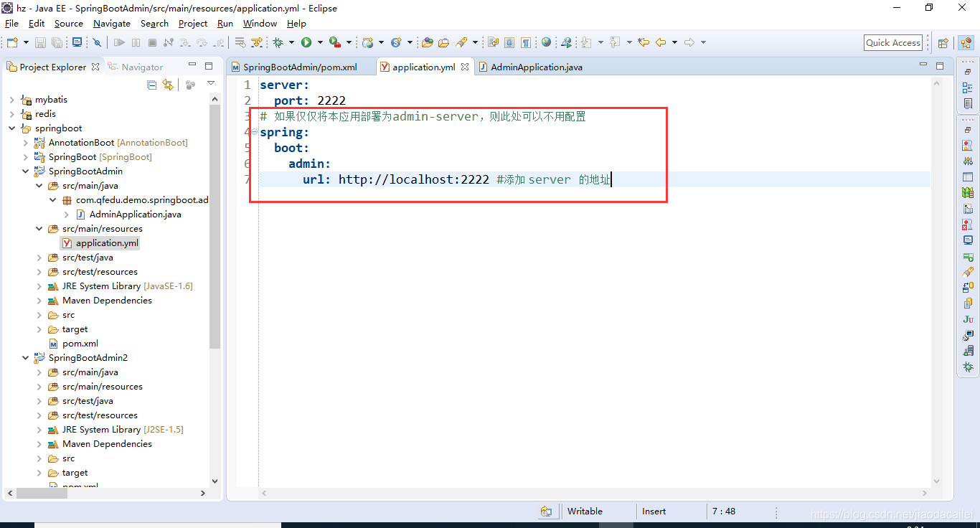Click the Project Explorer vertical scrollbar
The image size is (980, 528).
[215, 226]
